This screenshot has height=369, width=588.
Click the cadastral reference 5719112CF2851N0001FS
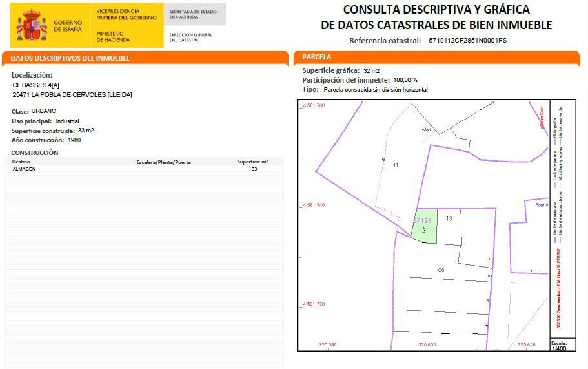(x=469, y=40)
